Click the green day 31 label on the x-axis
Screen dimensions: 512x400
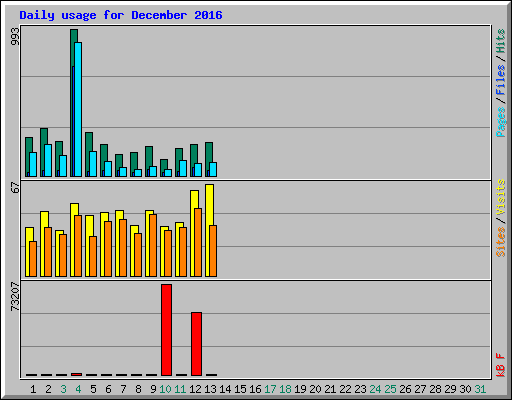coord(480,389)
